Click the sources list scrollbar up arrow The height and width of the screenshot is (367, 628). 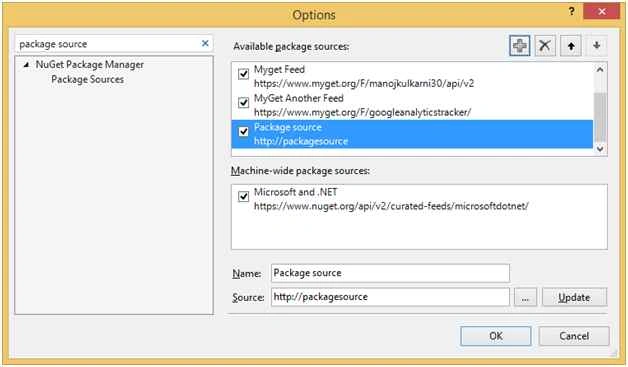(600, 70)
